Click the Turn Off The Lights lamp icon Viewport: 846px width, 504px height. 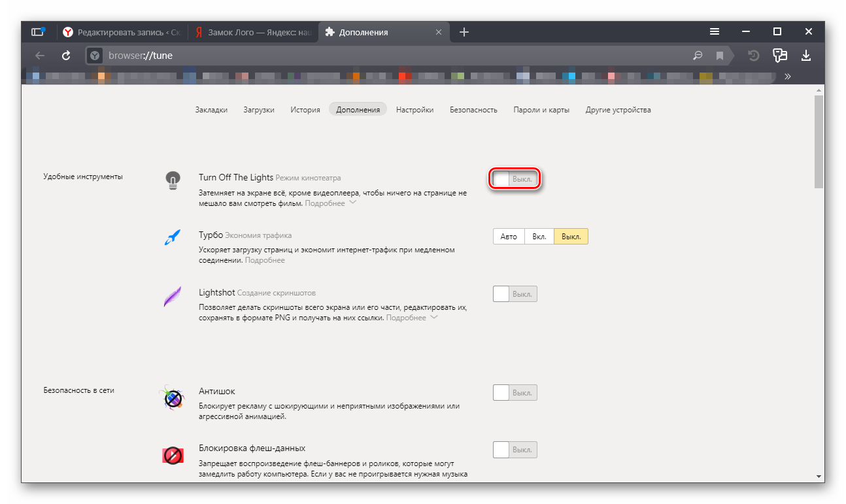172,180
